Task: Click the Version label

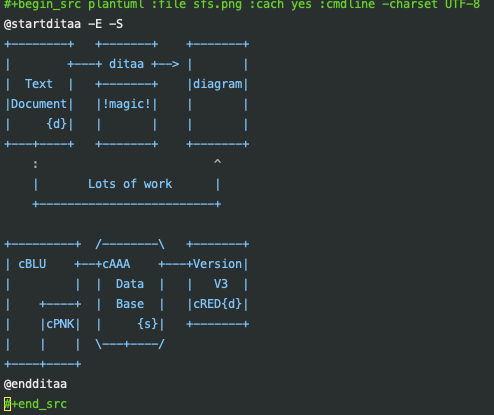Action: coord(218,264)
